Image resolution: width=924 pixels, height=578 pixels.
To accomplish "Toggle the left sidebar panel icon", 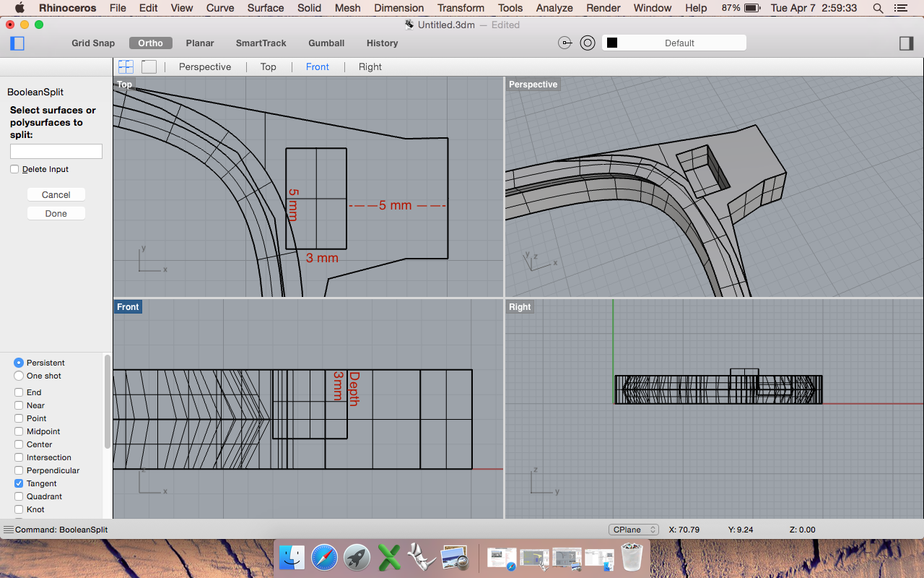I will coord(17,43).
